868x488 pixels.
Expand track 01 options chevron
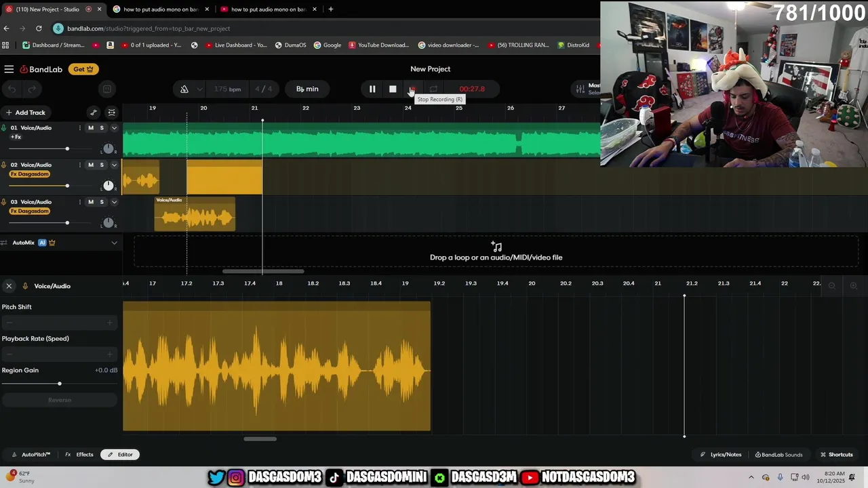114,128
